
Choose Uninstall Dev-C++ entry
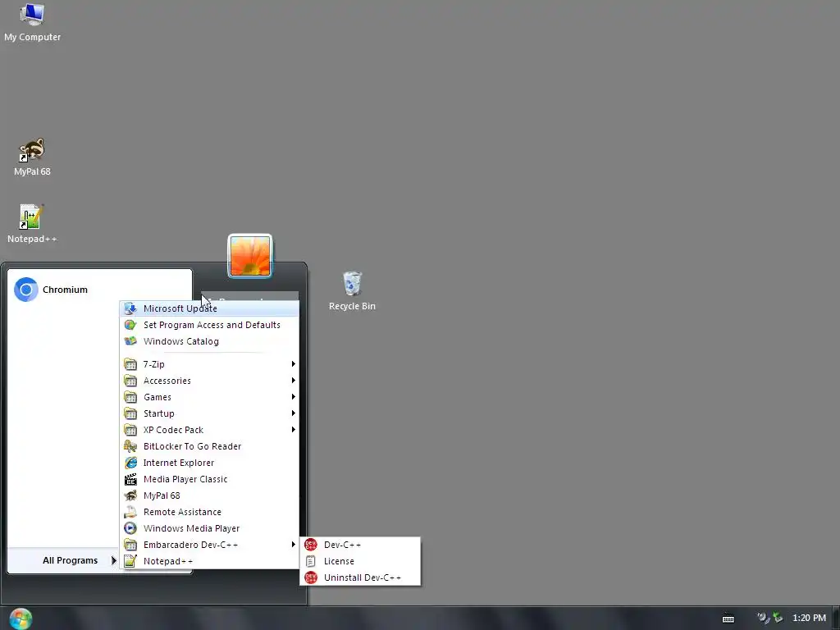pos(360,577)
